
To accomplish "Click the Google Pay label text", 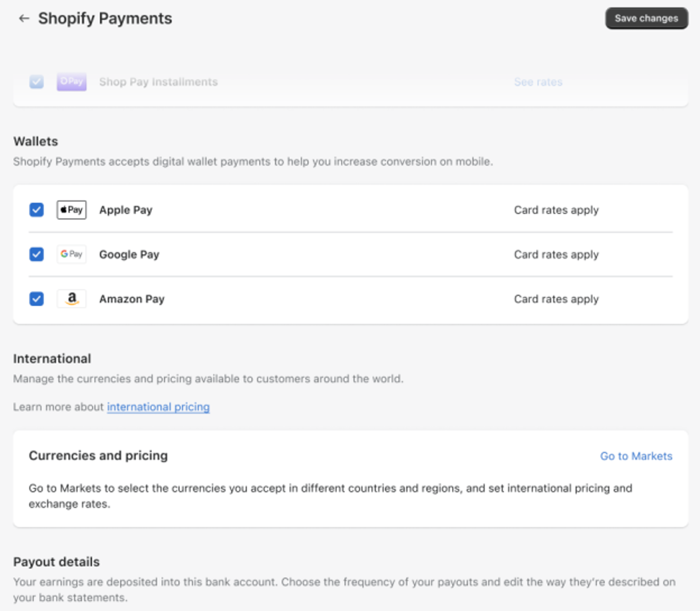I will [x=129, y=254].
